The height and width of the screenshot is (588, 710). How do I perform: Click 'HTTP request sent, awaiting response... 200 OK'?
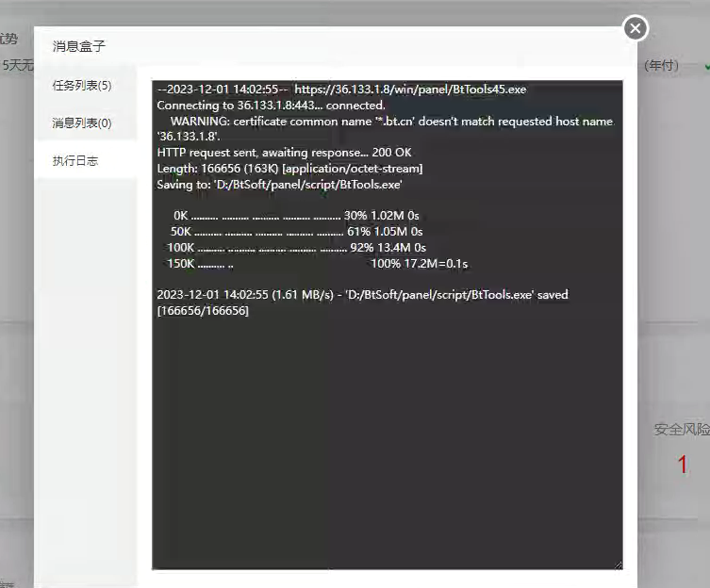284,153
